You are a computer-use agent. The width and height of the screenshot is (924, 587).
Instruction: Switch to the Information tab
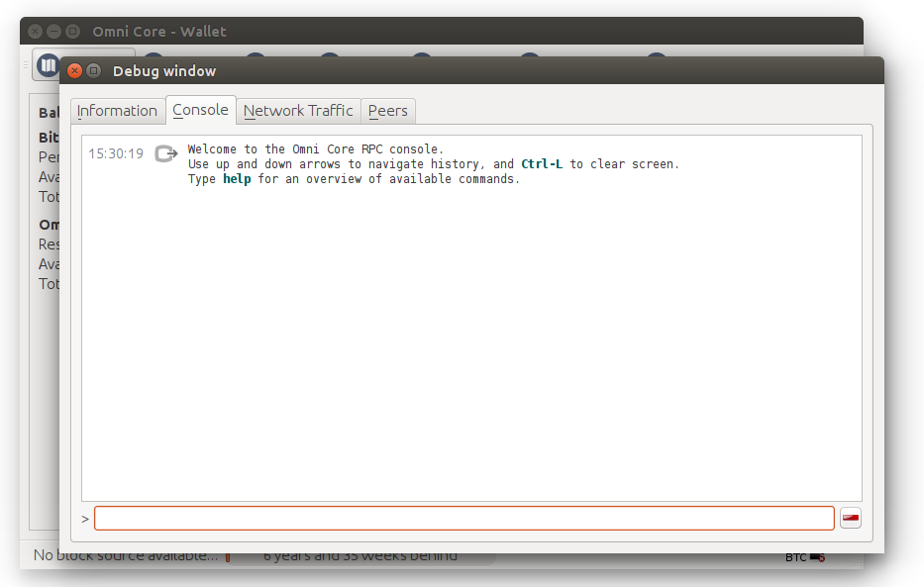coord(117,111)
